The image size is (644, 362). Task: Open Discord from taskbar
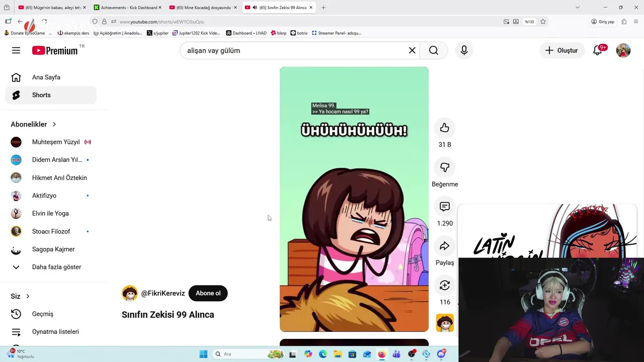(441, 354)
